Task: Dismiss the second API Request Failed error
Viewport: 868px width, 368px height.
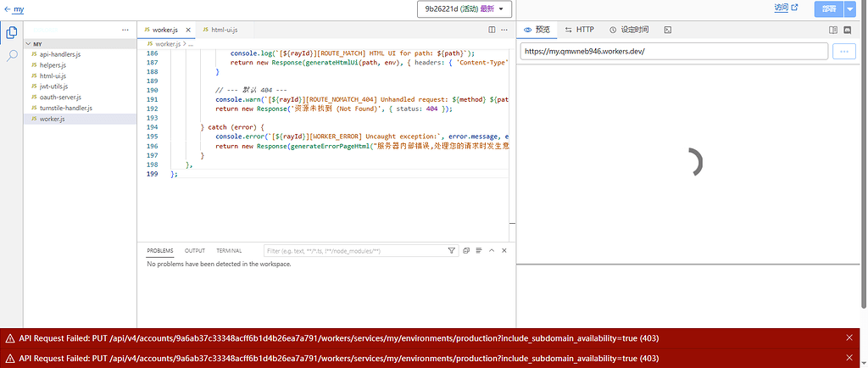Action: pyautogui.click(x=849, y=358)
